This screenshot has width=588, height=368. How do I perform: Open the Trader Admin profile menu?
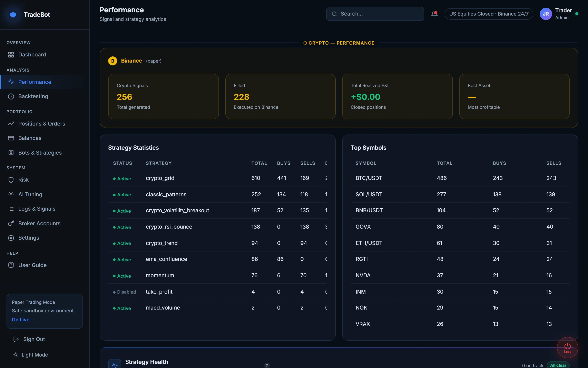(559, 14)
